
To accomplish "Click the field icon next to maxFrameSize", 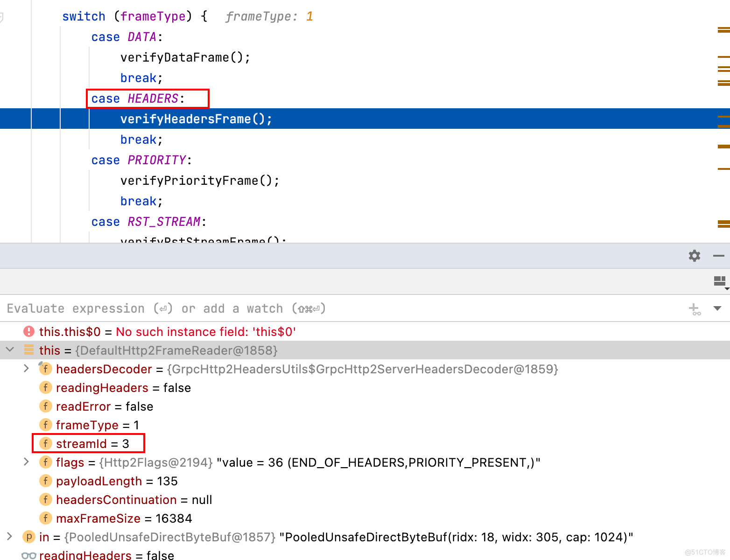I will point(45,518).
